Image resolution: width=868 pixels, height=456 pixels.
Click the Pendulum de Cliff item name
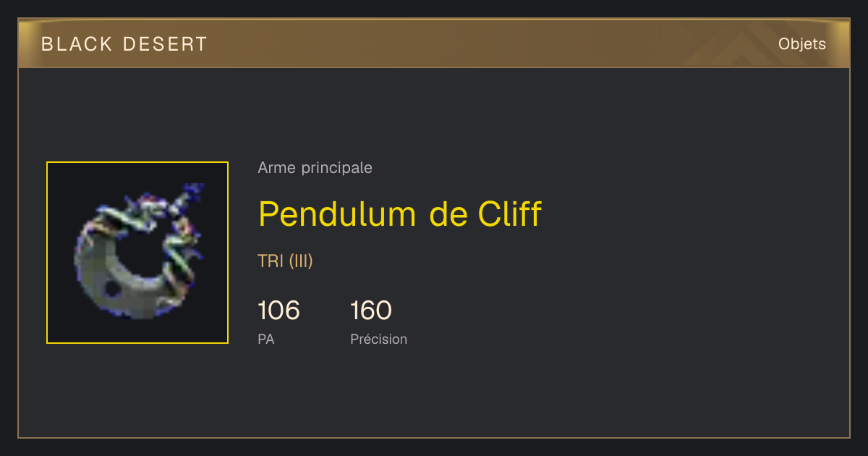[400, 214]
